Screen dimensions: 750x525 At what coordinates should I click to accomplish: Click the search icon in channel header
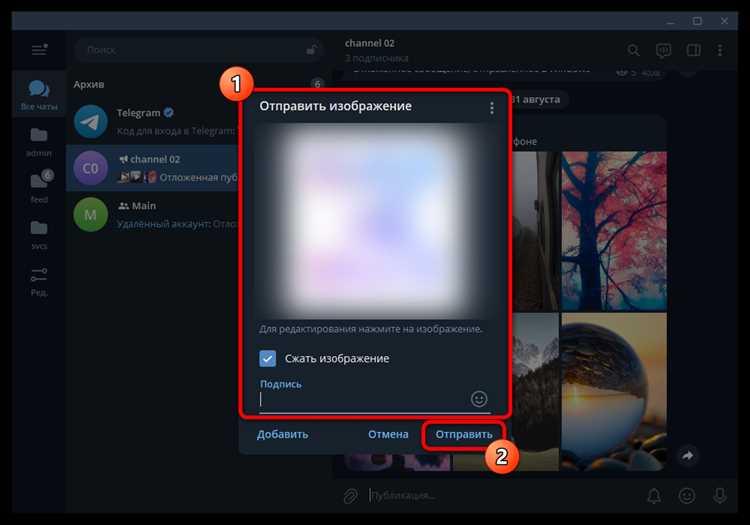tap(633, 50)
